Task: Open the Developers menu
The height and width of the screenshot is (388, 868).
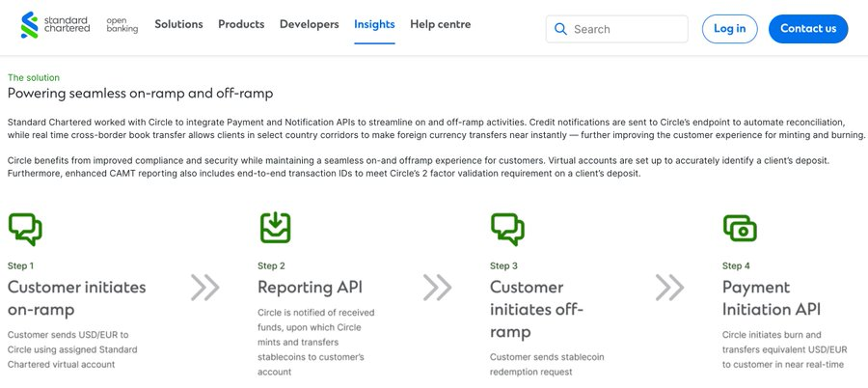Action: [x=309, y=25]
